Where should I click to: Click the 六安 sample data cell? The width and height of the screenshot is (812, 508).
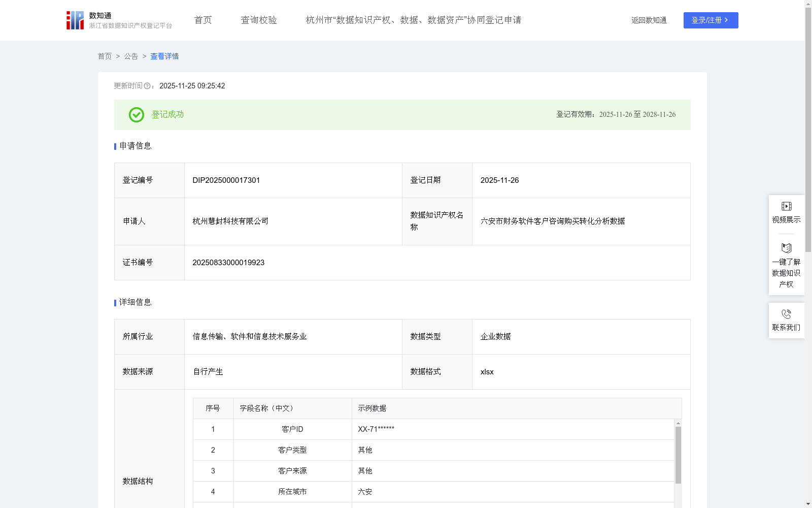coord(513,492)
